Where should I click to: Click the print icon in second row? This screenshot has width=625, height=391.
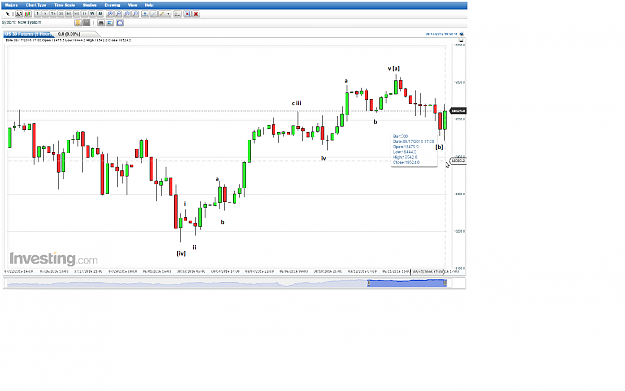pos(101,23)
